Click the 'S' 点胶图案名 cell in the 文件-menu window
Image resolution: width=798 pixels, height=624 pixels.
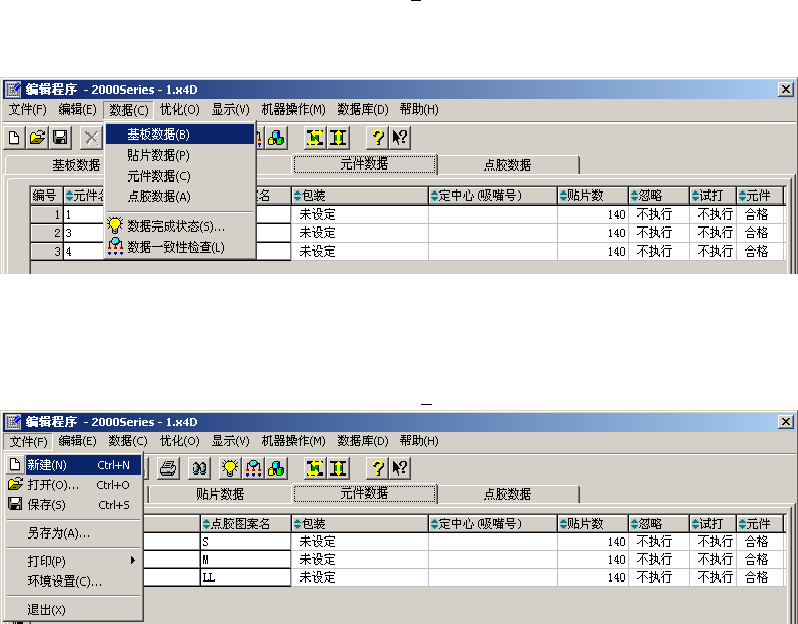pyautogui.click(x=246, y=542)
